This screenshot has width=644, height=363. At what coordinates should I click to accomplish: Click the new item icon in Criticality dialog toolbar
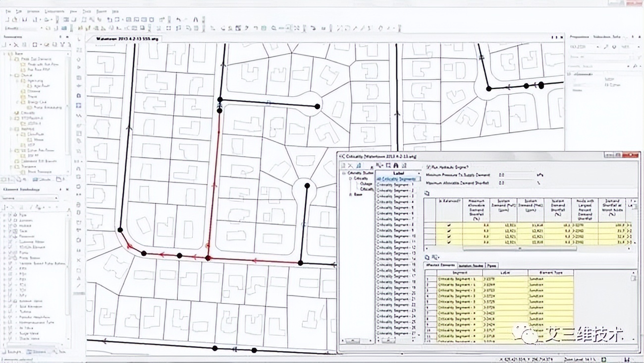tap(344, 165)
